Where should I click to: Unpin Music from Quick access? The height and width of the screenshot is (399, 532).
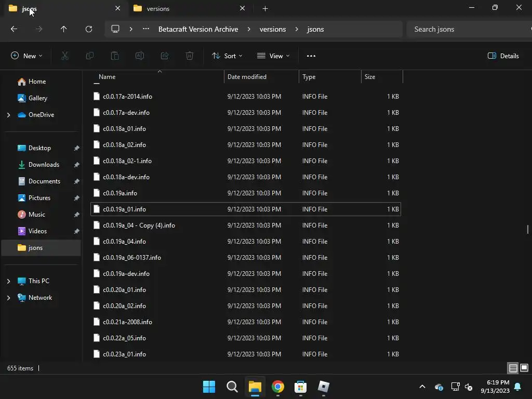(x=77, y=215)
